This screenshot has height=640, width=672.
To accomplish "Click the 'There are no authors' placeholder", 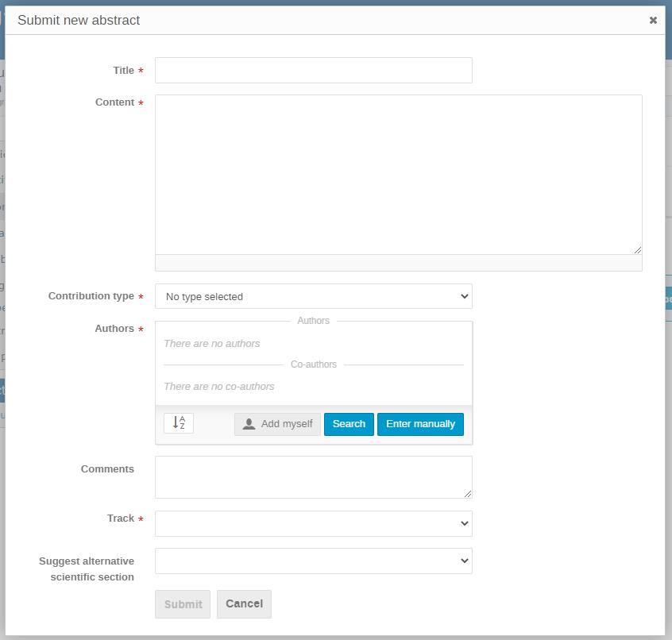I will (212, 344).
